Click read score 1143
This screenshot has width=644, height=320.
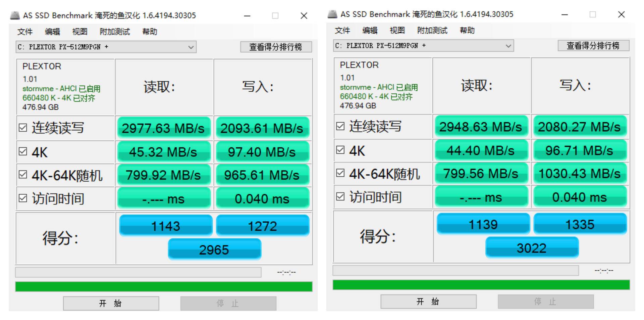pos(166,226)
